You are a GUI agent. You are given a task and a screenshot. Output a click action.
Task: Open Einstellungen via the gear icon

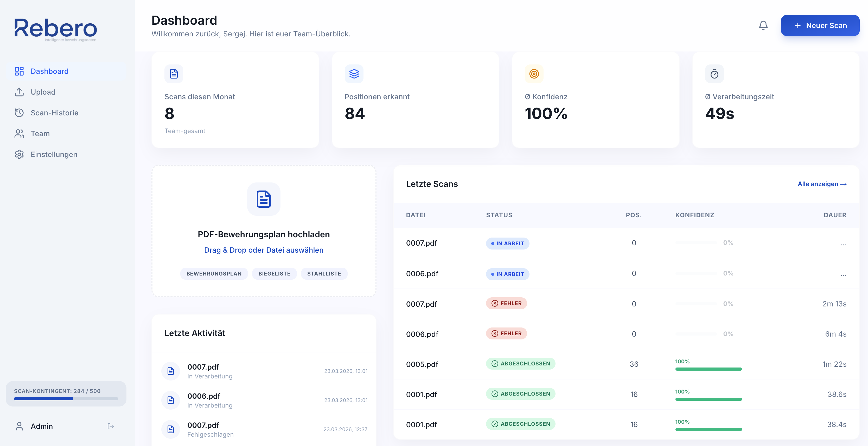(x=19, y=154)
